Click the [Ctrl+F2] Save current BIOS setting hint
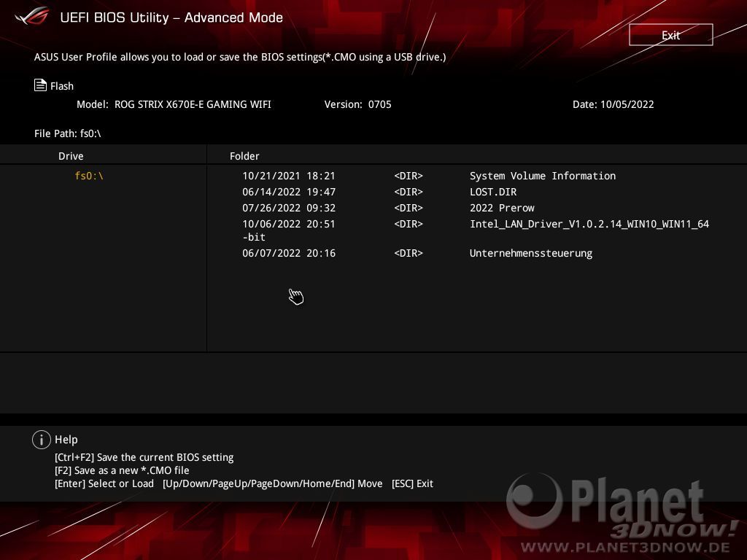This screenshot has height=560, width=747. (144, 457)
